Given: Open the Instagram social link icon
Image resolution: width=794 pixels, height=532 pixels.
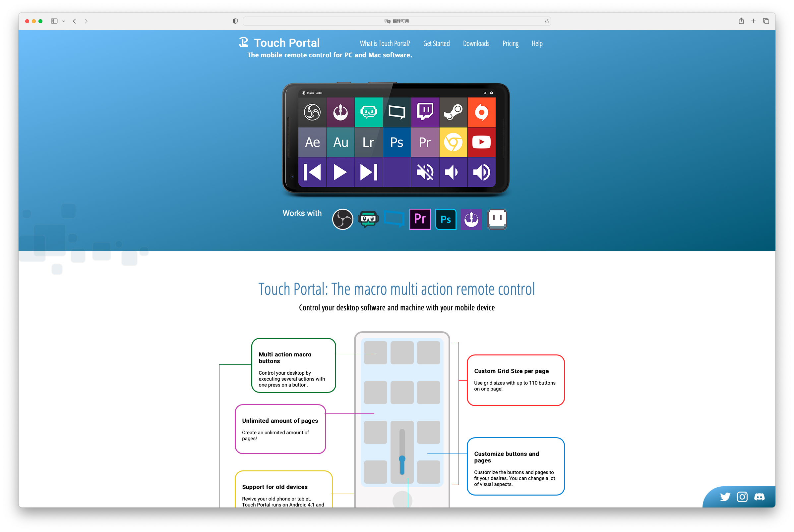Looking at the screenshot, I should [742, 497].
